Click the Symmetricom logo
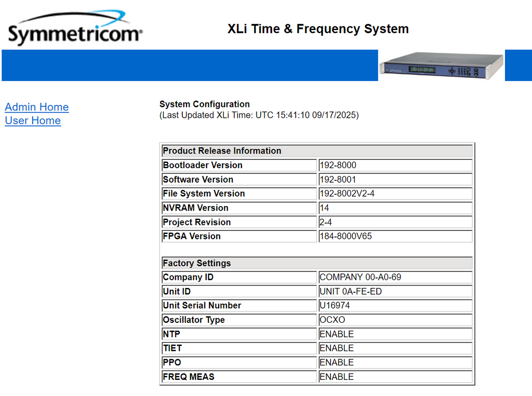The image size is (532, 396). click(75, 28)
